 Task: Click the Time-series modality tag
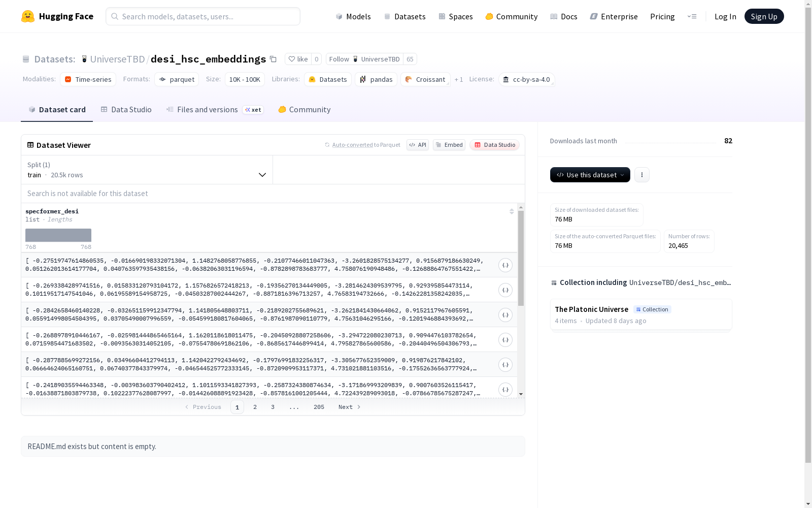88,79
